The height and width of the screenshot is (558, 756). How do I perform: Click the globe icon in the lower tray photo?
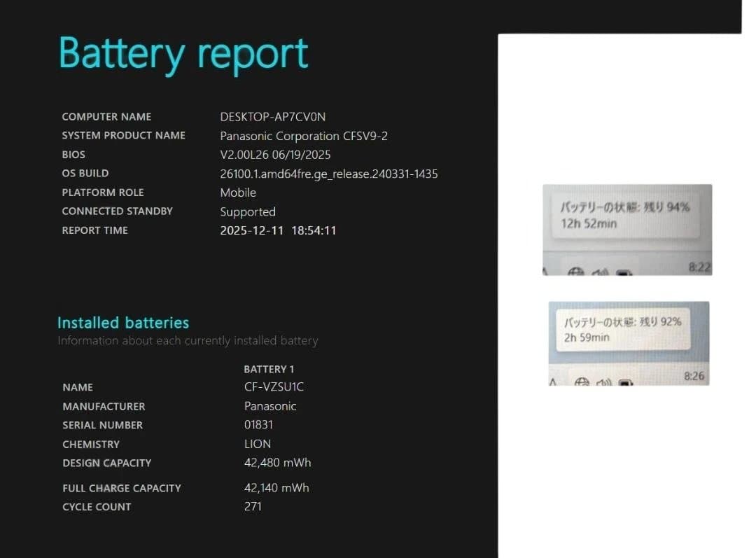click(x=581, y=382)
